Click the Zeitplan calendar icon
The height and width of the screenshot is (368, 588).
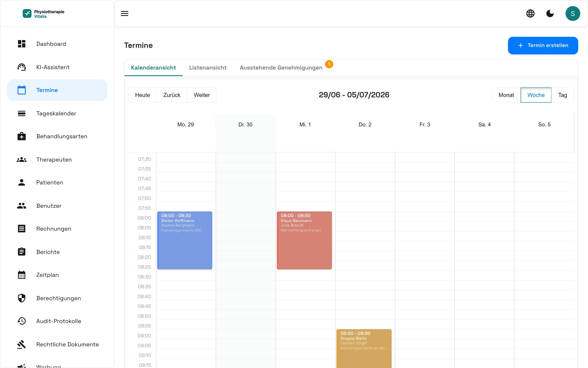point(22,275)
